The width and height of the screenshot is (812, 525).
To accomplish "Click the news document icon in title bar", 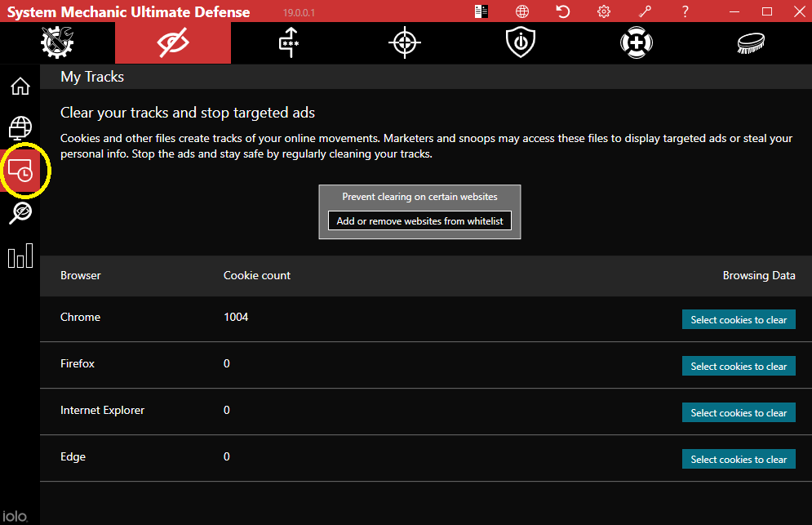I will (x=481, y=11).
